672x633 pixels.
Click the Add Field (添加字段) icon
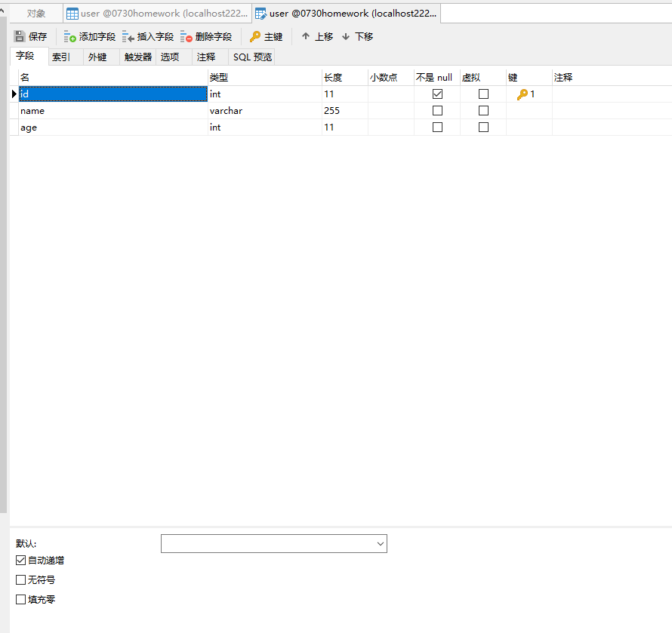pyautogui.click(x=69, y=37)
